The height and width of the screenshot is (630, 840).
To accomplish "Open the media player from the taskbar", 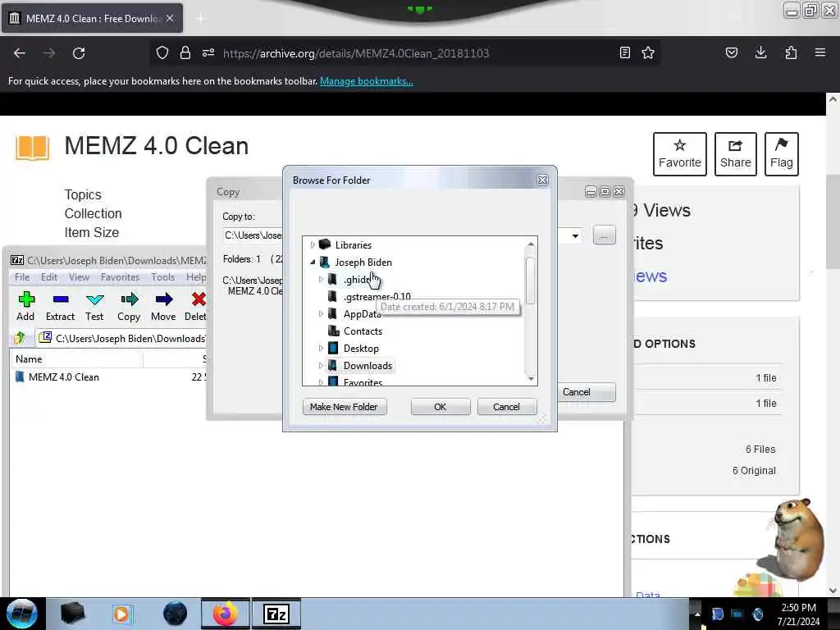I will click(x=121, y=614).
